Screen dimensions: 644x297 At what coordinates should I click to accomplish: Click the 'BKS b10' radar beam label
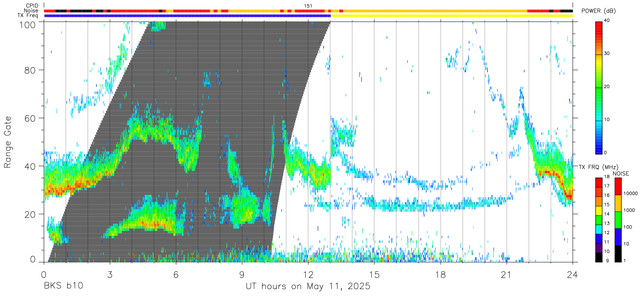(x=63, y=287)
